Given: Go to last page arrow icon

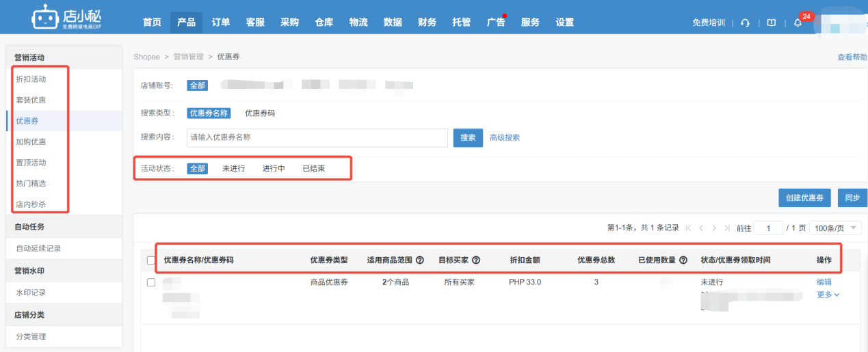Looking at the screenshot, I should [x=727, y=228].
